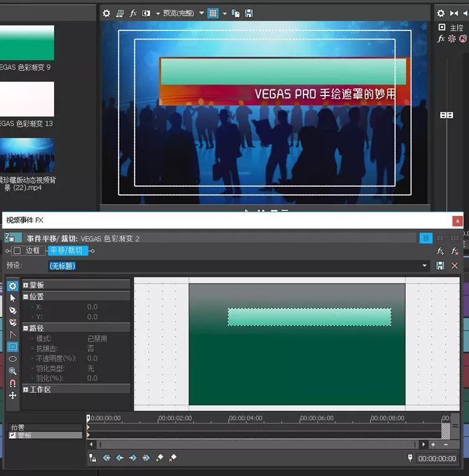
Task: Select the 位置 keyframe track row
Action: [45, 428]
